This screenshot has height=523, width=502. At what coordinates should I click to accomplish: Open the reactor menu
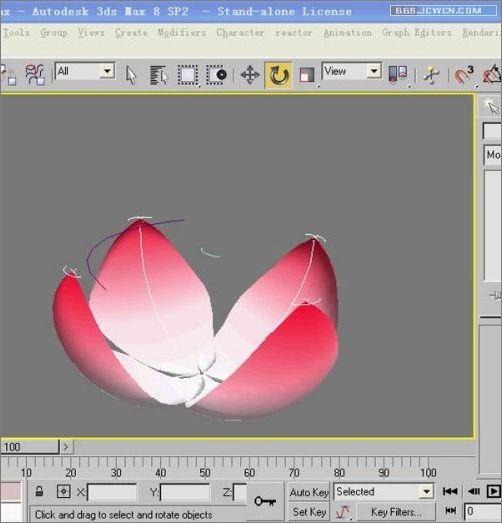click(294, 33)
